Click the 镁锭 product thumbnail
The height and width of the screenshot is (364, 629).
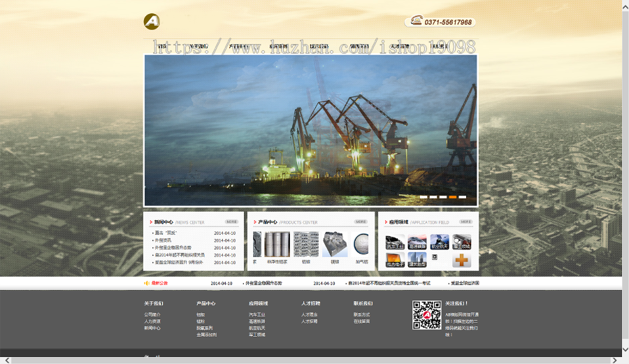point(335,244)
